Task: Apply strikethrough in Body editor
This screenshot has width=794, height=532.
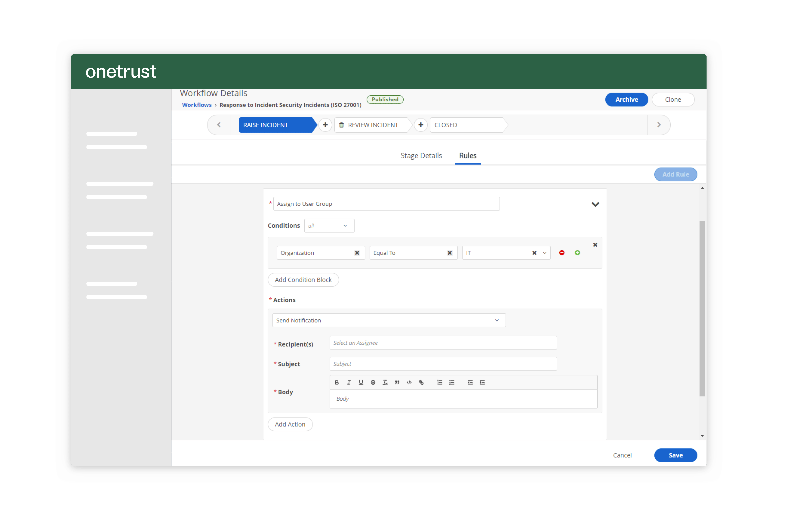Action: pos(373,382)
